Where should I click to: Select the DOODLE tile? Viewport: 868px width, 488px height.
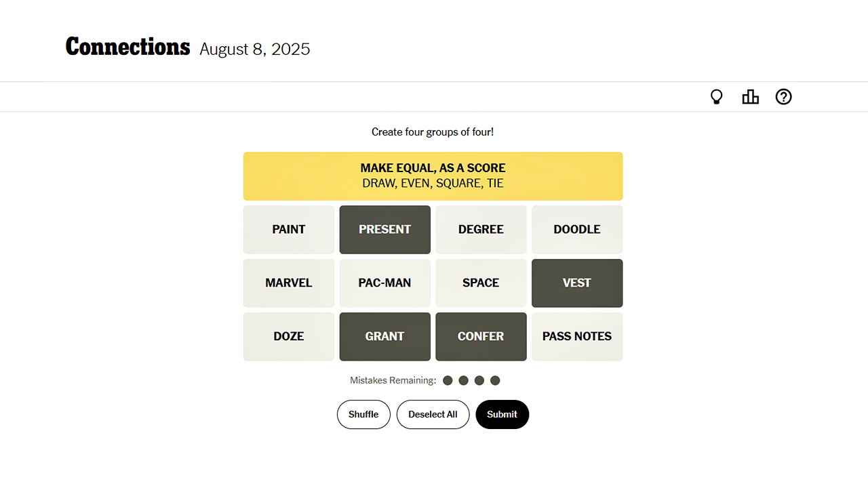pos(577,229)
